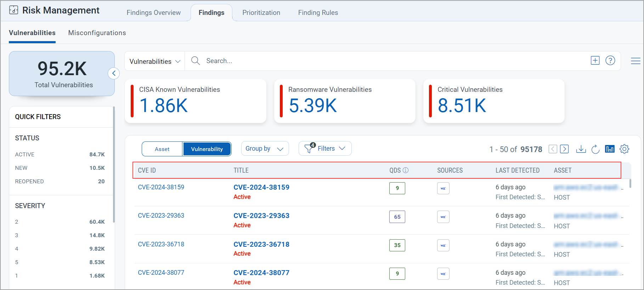Select the Vulnerabilities sub-tab
644x290 pixels.
pos(32,33)
